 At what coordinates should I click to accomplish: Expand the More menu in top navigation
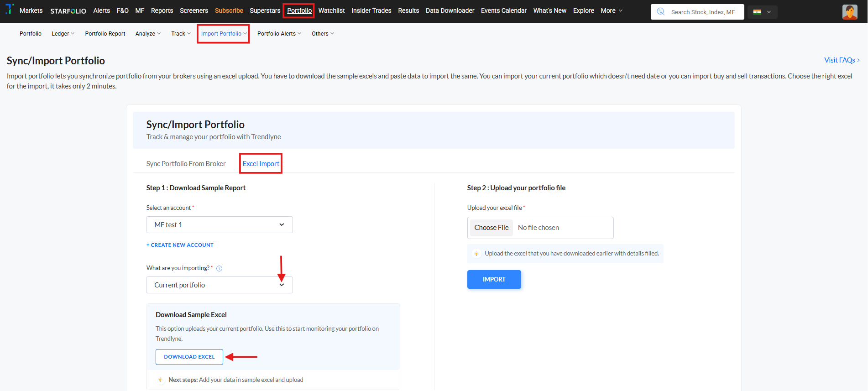click(612, 10)
